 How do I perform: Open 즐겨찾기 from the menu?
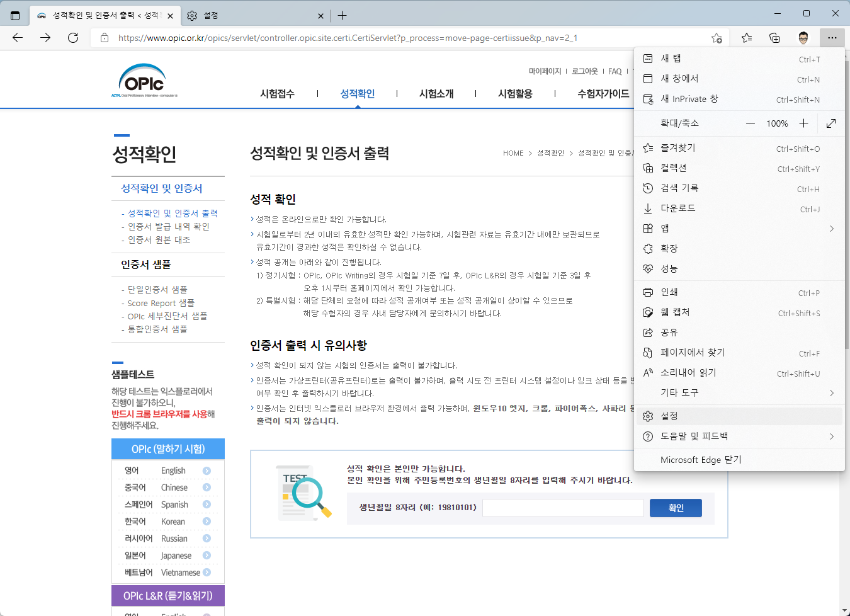(x=739, y=148)
